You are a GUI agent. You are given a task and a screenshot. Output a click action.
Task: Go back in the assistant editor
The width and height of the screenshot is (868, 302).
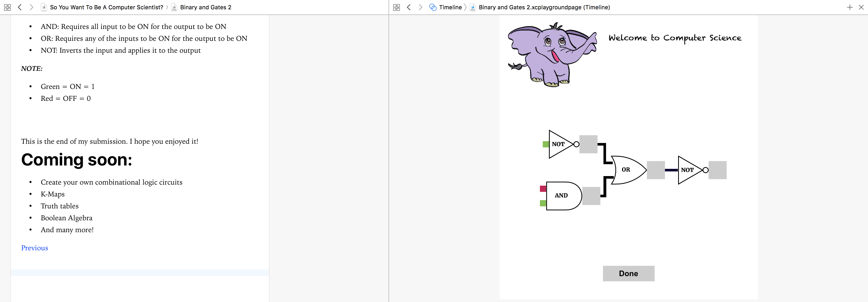point(409,7)
